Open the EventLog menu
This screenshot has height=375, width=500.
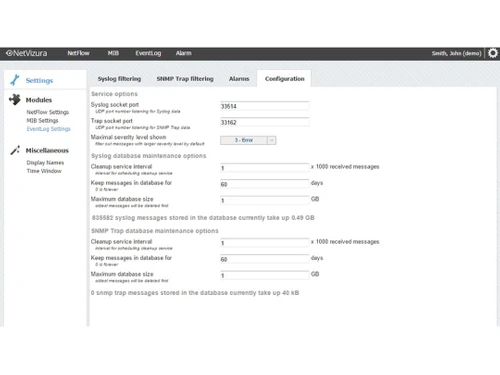coord(148,53)
